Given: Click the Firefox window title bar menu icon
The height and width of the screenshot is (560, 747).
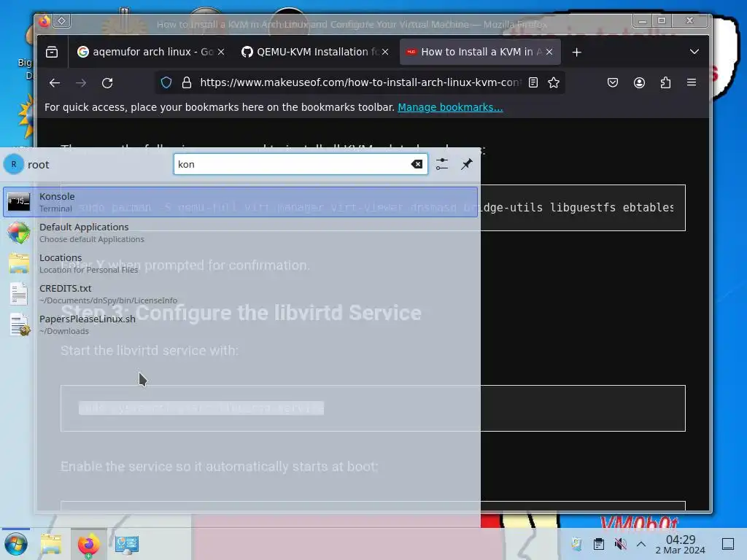Looking at the screenshot, I should point(44,21).
